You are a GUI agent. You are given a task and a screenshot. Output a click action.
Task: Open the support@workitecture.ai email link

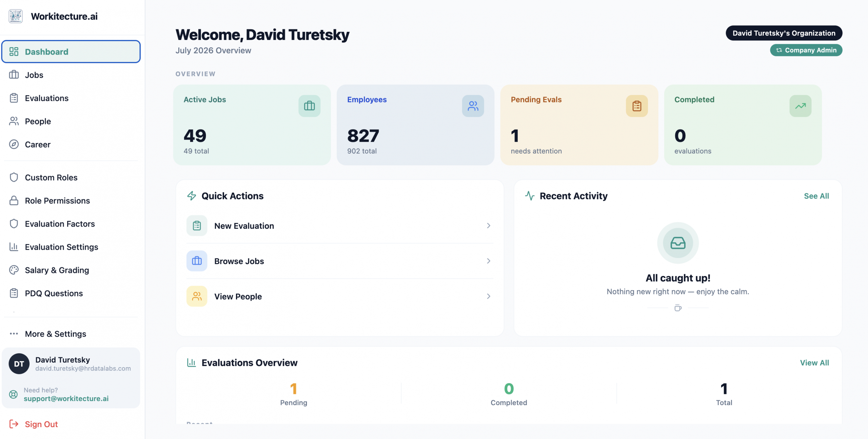click(x=66, y=399)
